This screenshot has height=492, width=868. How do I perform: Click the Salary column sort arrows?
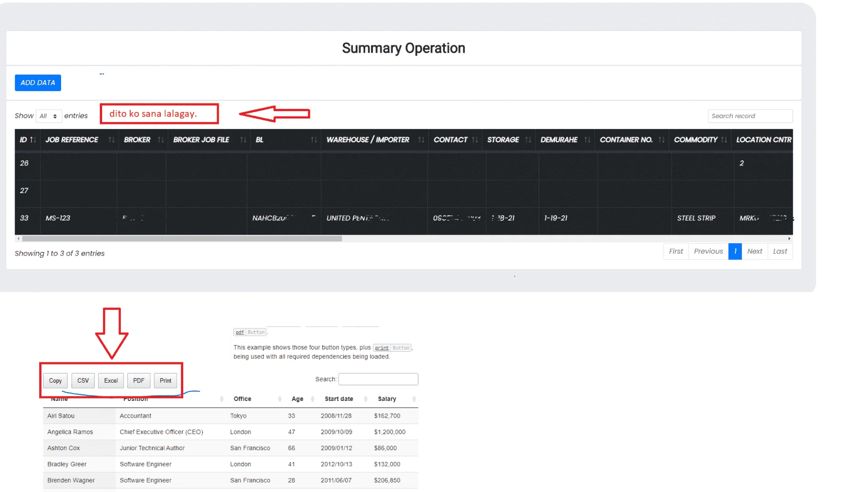[x=414, y=399]
